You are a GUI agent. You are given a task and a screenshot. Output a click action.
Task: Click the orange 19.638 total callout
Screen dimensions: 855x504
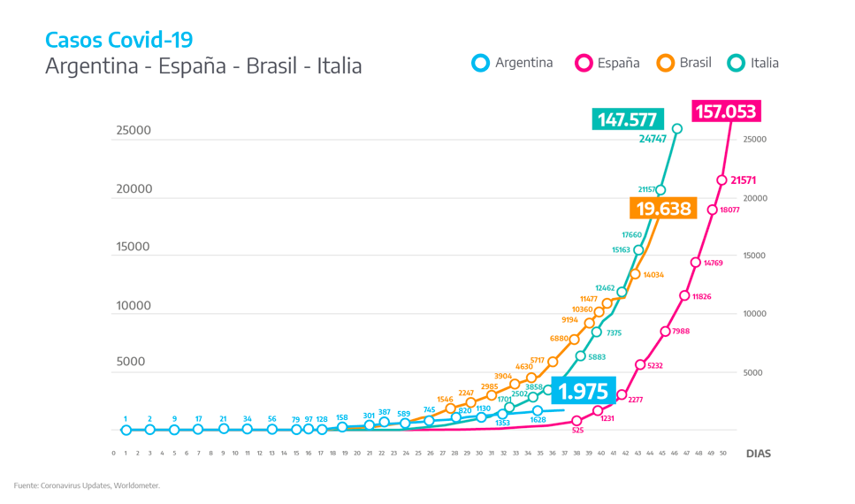[x=660, y=209]
